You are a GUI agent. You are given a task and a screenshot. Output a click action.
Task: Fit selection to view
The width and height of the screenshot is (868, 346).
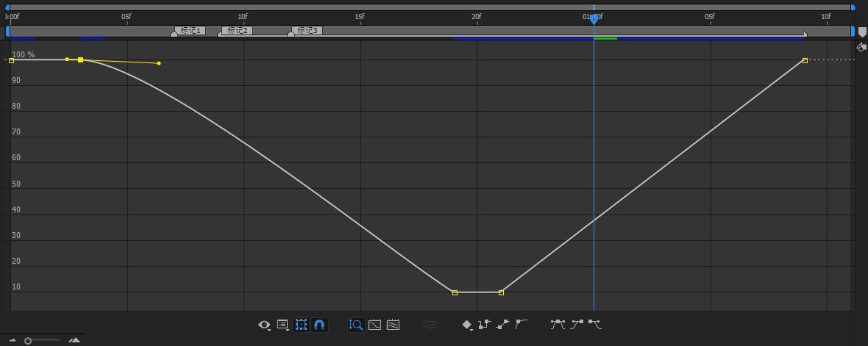click(374, 325)
